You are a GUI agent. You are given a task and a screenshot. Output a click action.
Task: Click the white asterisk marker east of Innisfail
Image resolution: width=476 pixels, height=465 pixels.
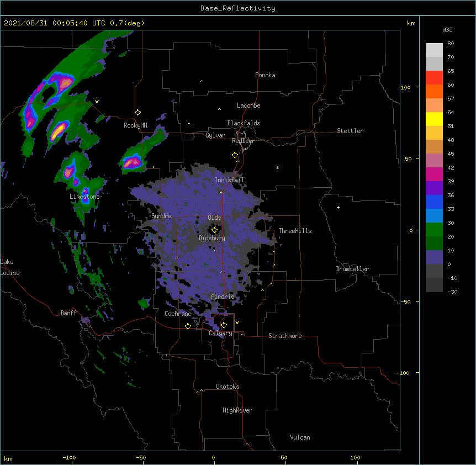[277, 167]
